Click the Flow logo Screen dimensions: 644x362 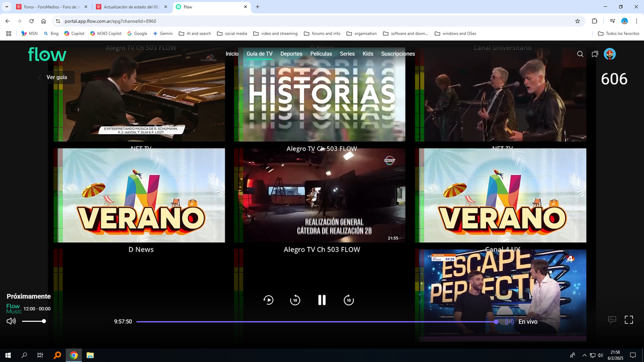tap(47, 54)
